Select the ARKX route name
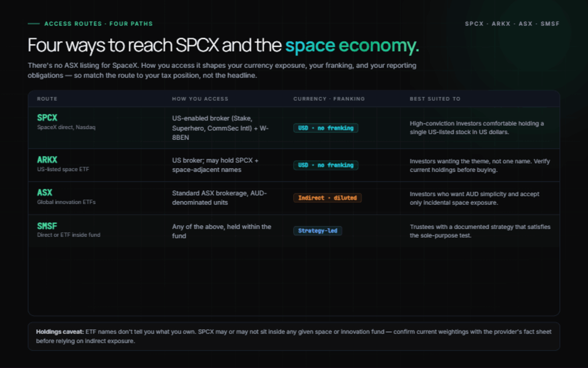 point(47,160)
